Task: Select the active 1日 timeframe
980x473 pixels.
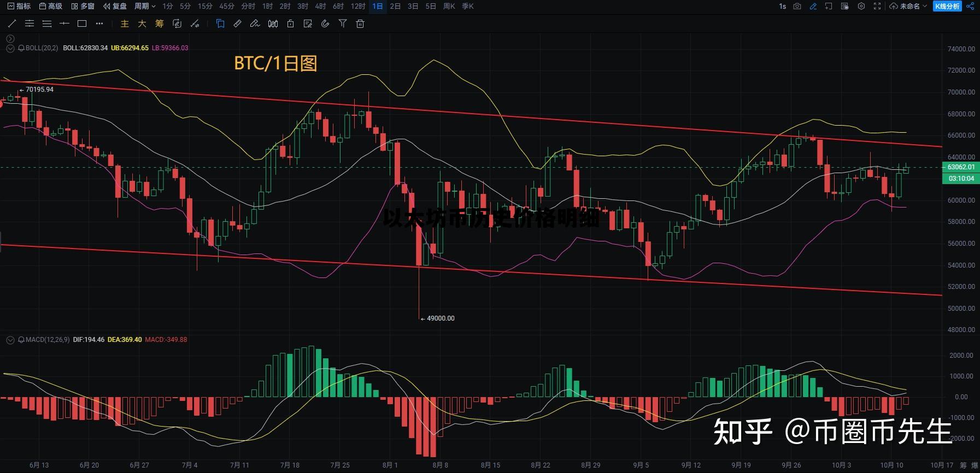Action: click(378, 6)
